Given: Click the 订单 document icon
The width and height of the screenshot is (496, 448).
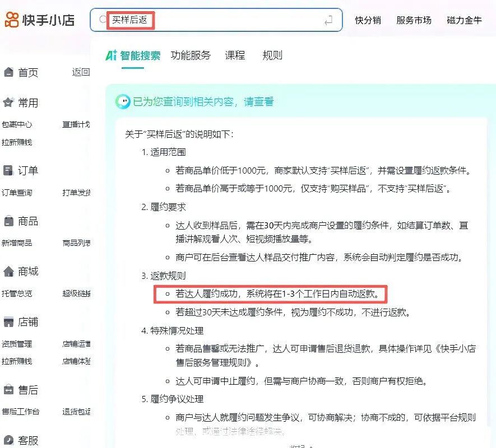Looking at the screenshot, I should click(8, 170).
